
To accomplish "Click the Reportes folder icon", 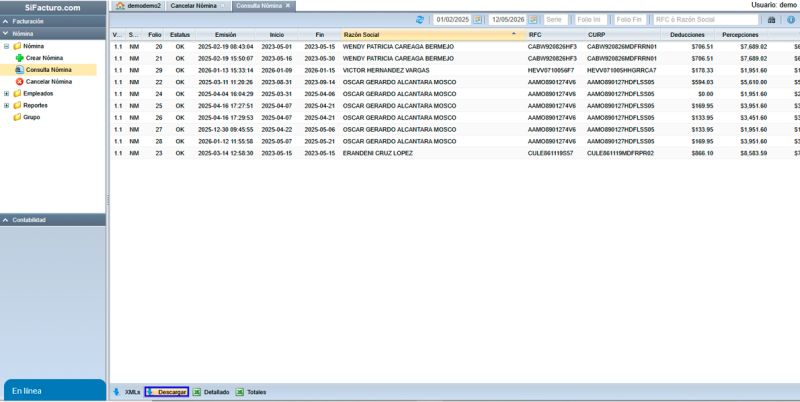I will 17,105.
